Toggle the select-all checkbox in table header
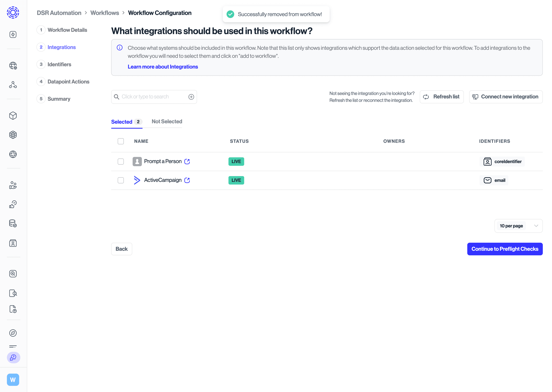This screenshot has height=392, width=552. click(x=121, y=141)
